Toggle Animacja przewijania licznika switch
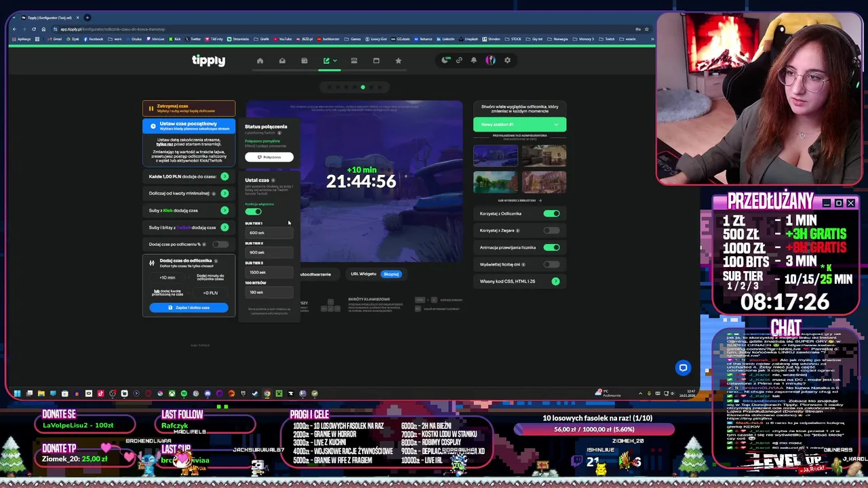Viewport: 868px width, 488px height. coord(551,247)
